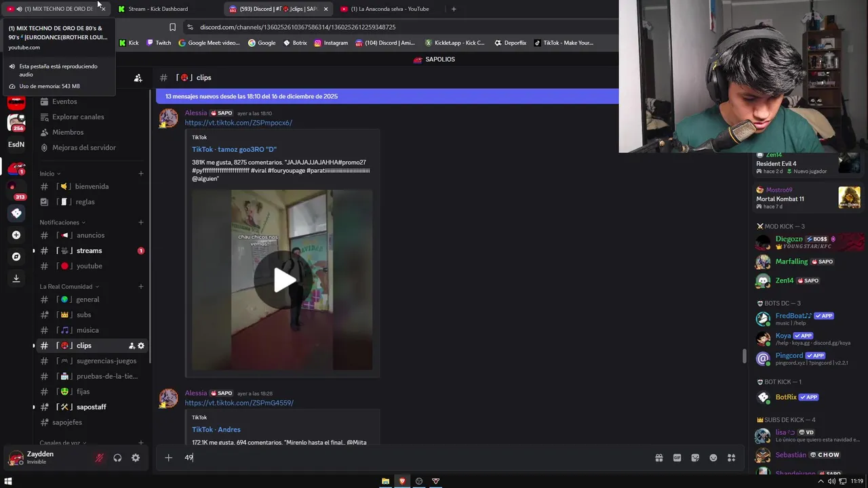Select the bienvenida channel
Image resolution: width=868 pixels, height=488 pixels.
point(92,186)
